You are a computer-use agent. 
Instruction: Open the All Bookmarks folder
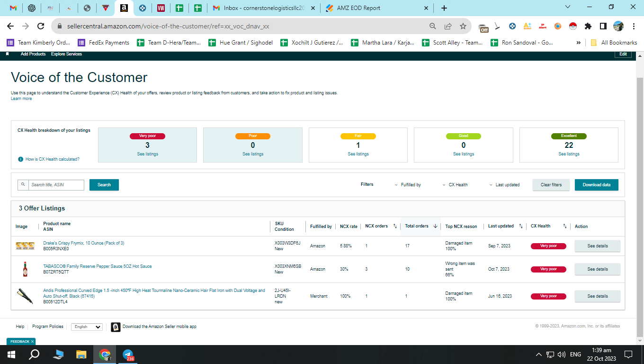click(614, 43)
